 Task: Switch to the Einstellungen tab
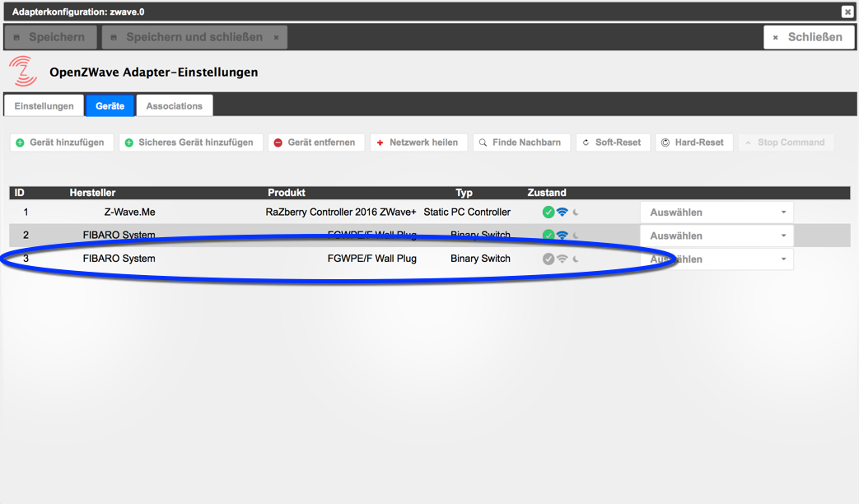44,105
